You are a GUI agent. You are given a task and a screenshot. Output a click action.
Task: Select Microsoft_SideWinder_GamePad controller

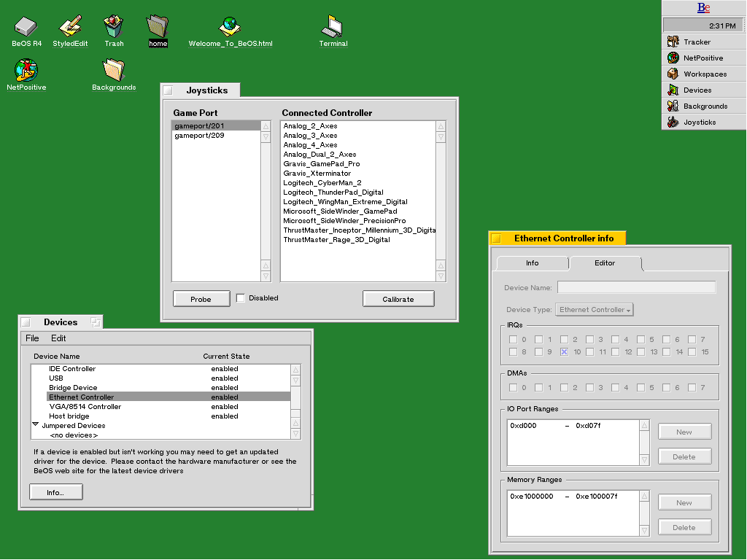pyautogui.click(x=358, y=211)
